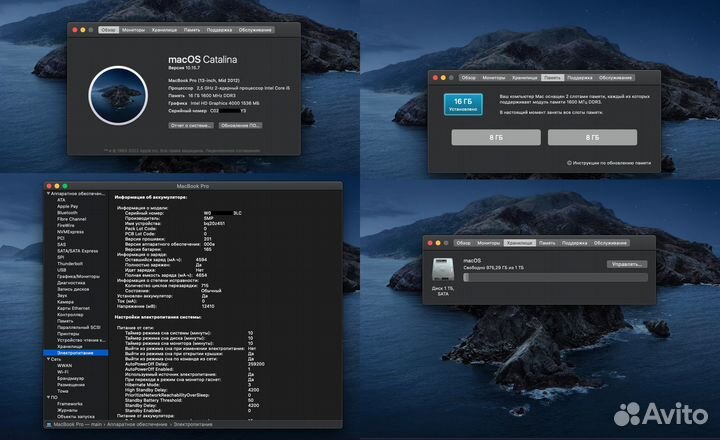
Task: Select Брандмауэр under Сеть
Action: tap(71, 378)
